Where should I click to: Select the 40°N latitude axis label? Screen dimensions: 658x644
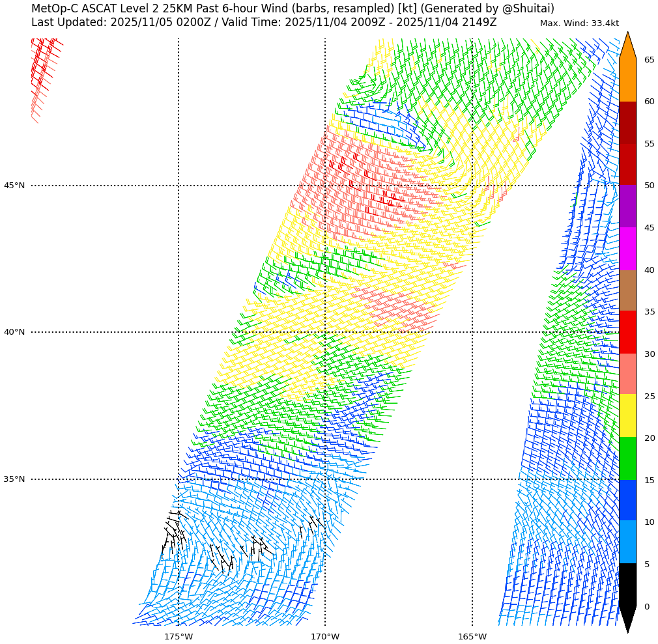14,332
